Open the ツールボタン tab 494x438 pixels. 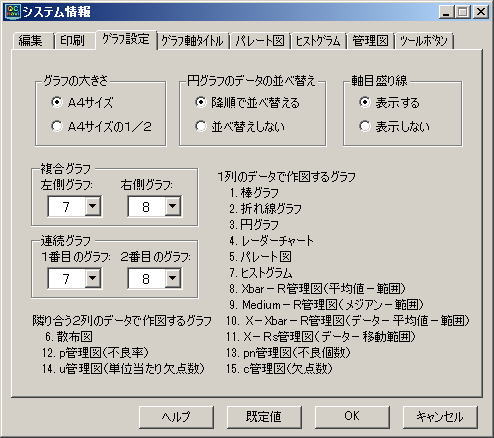424,41
